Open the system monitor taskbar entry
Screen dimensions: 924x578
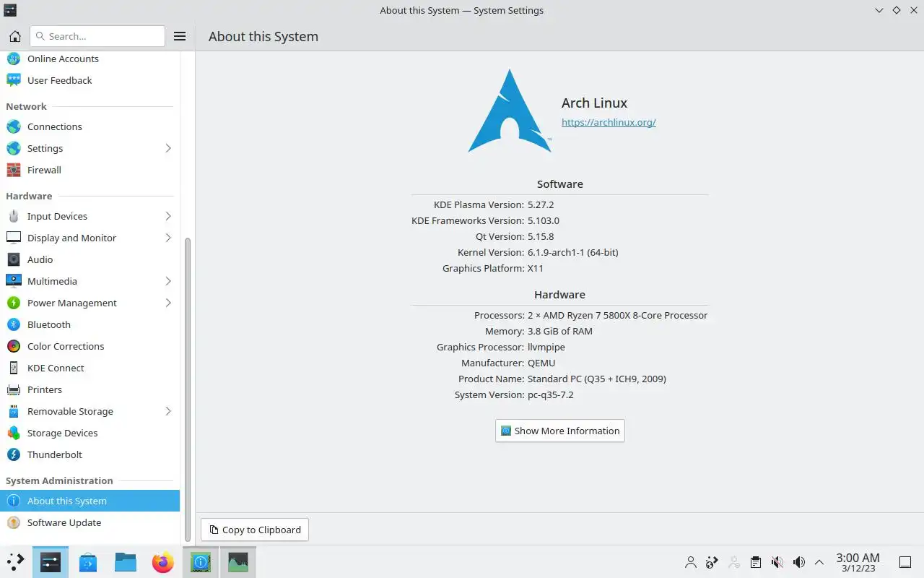click(x=238, y=562)
